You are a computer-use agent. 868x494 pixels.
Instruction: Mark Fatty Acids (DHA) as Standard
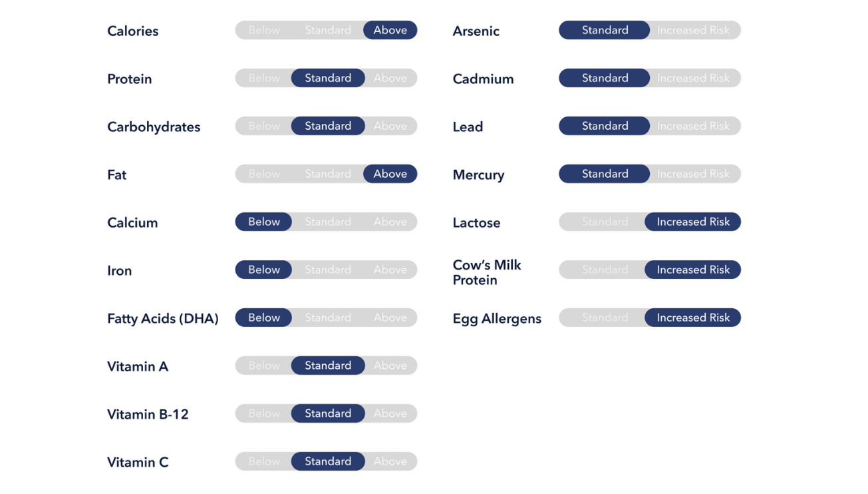328,318
